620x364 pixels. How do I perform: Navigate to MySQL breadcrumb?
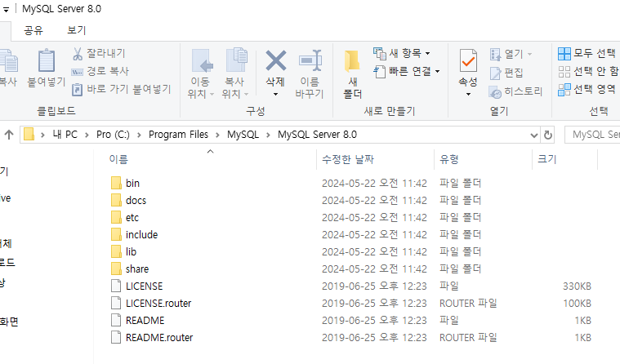point(243,135)
